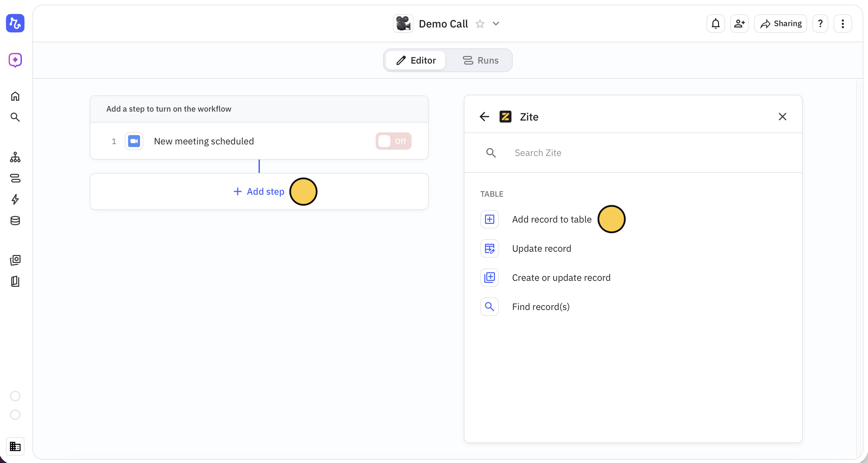Image resolution: width=868 pixels, height=463 pixels.
Task: Go to Home in the sidebar
Action: pos(15,96)
